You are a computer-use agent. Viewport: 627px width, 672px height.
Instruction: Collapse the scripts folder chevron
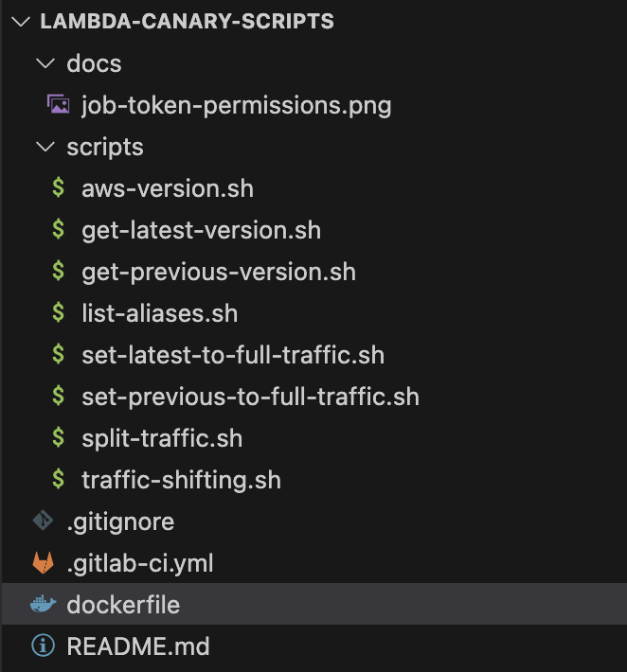tap(45, 147)
